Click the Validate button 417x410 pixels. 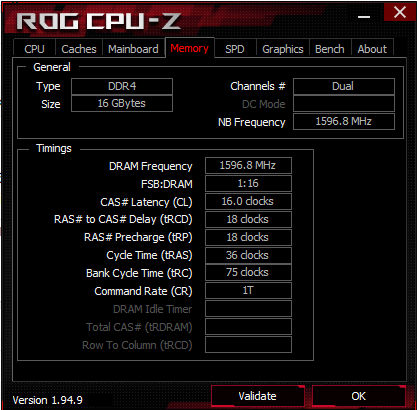[x=258, y=396]
